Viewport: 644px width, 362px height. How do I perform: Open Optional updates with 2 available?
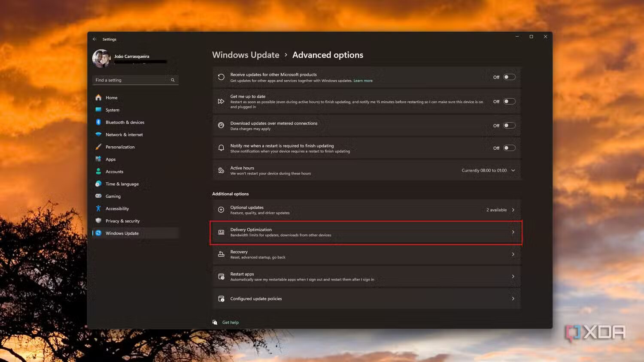[366, 210]
